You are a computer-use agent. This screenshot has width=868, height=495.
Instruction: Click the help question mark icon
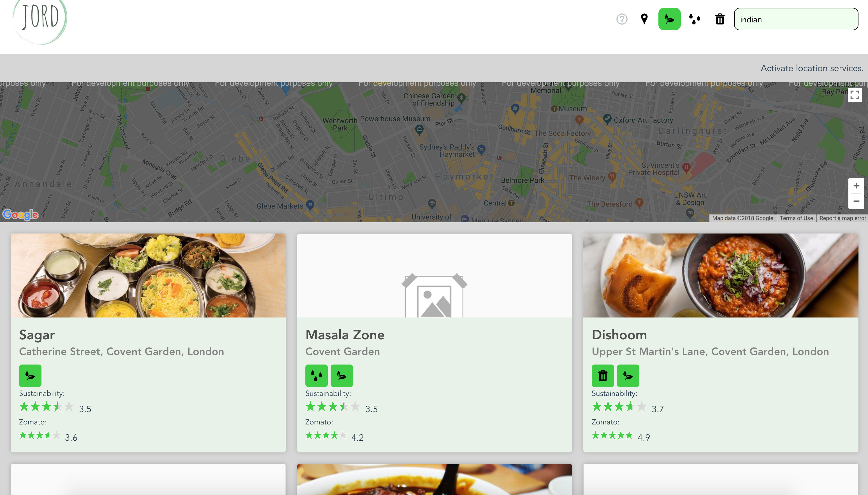pos(622,19)
